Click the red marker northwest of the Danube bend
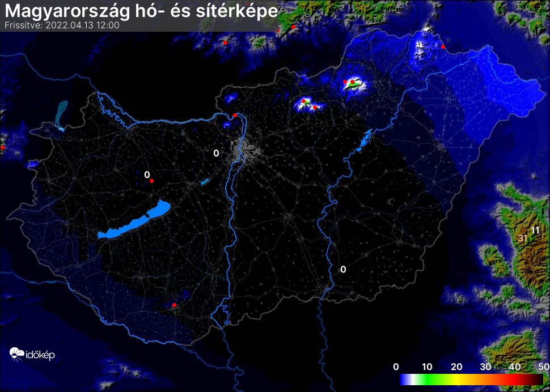Image resolution: width=550 pixels, height=392 pixels. point(225,42)
